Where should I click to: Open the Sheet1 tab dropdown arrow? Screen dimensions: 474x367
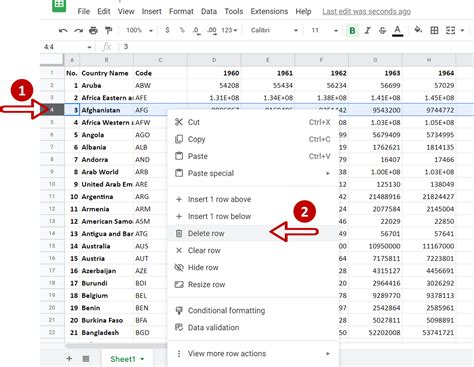pyautogui.click(x=142, y=359)
